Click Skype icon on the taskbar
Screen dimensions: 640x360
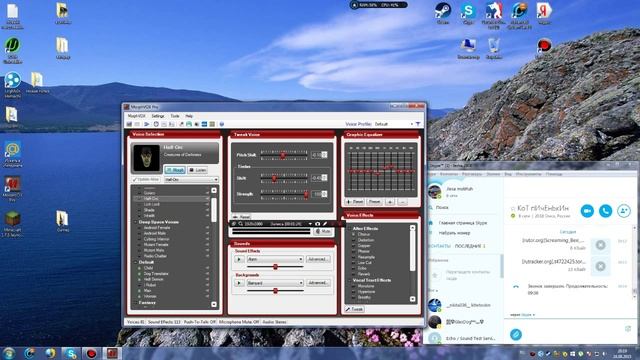point(71,353)
